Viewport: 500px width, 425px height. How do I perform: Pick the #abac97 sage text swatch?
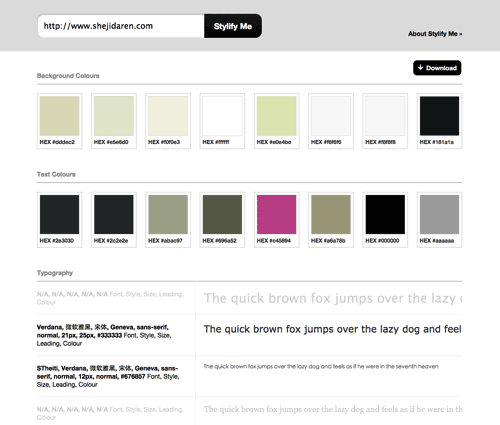point(168,220)
